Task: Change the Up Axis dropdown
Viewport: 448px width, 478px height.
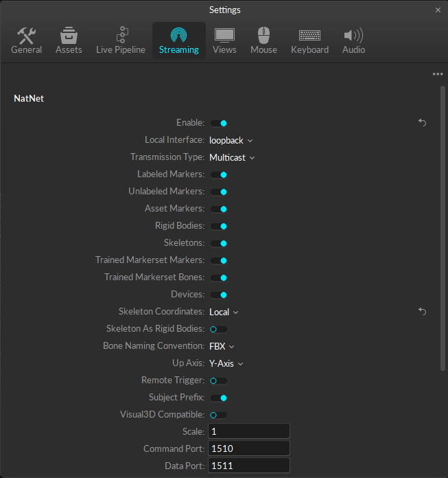Action: 226,363
